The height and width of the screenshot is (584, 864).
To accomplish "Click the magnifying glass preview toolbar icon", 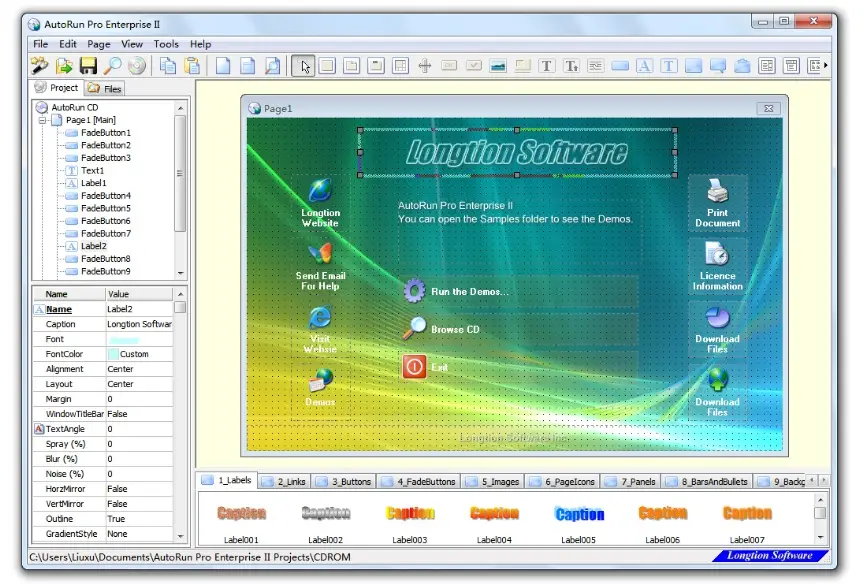I will pos(112,66).
